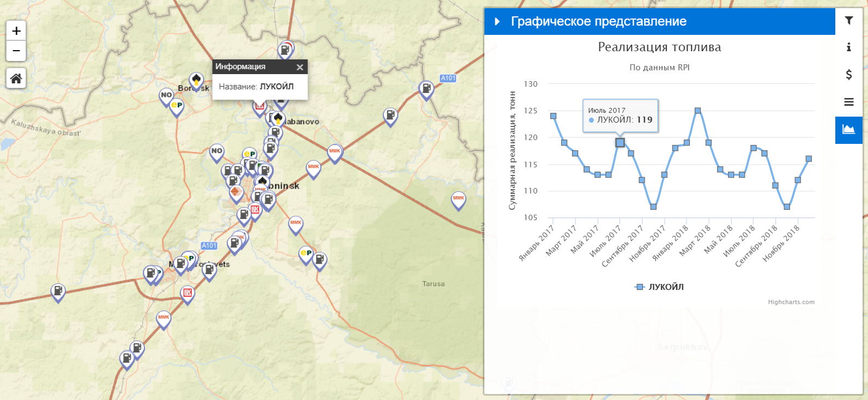Select the fuel marker below the upper A101 shield
The height and width of the screenshot is (400, 868).
pyautogui.click(x=426, y=90)
